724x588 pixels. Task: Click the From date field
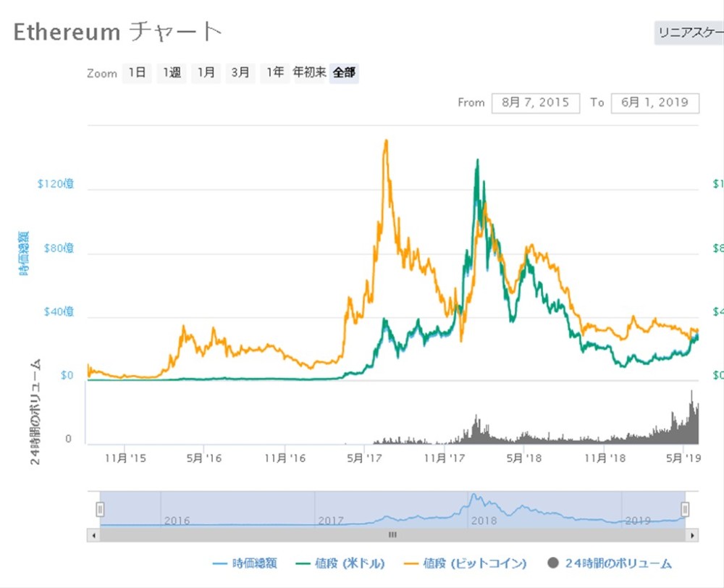pyautogui.click(x=535, y=103)
